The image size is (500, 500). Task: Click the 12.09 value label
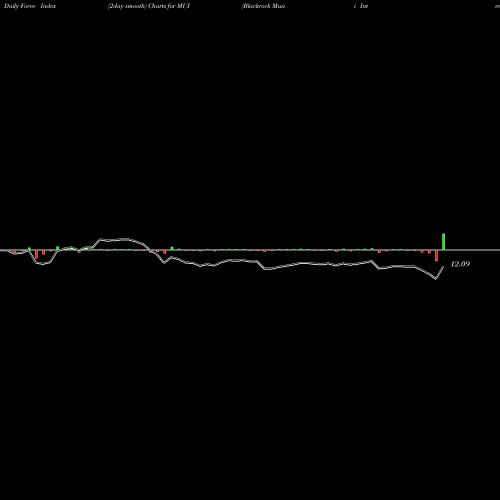(460, 264)
